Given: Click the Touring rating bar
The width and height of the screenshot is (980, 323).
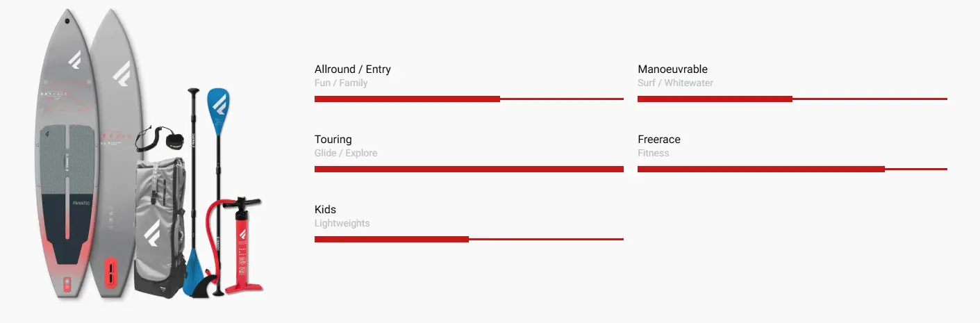Looking at the screenshot, I should click(469, 169).
